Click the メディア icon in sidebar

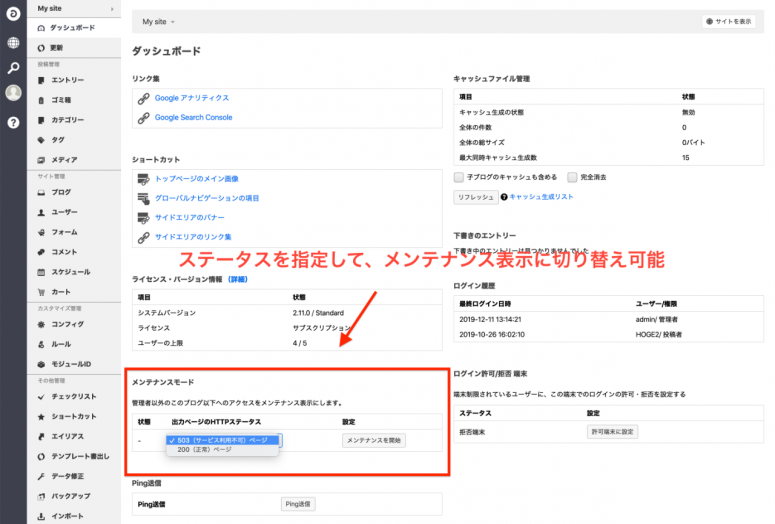[42, 160]
